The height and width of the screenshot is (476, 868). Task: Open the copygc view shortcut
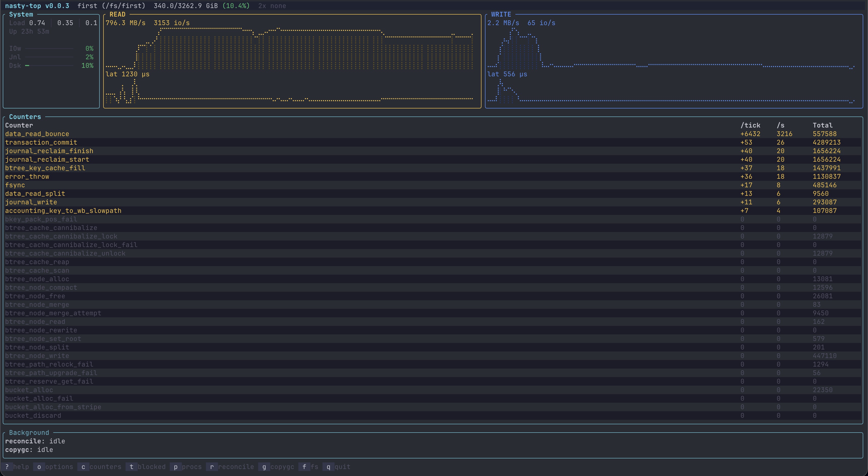point(276,466)
